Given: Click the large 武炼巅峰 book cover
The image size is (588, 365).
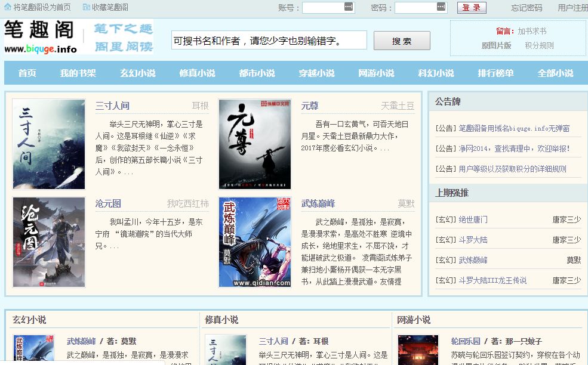Looking at the screenshot, I should 255,242.
